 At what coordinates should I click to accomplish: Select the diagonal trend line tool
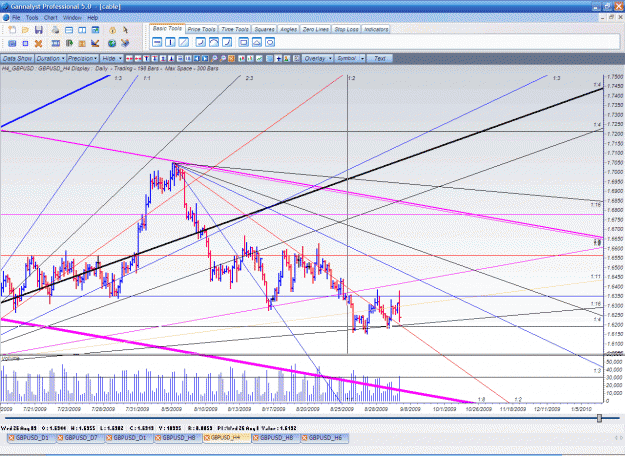click(183, 42)
